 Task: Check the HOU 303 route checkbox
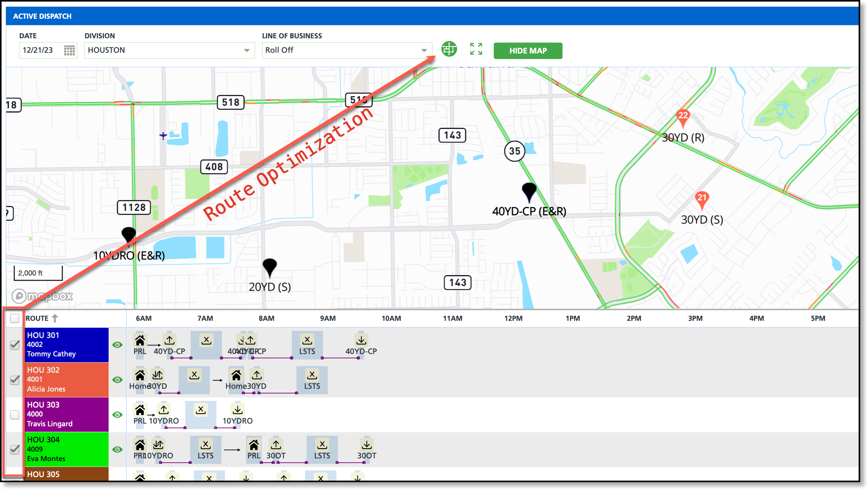pyautogui.click(x=15, y=415)
